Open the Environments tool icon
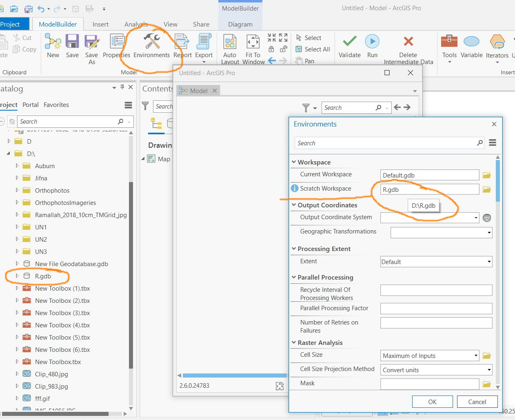The width and height of the screenshot is (515, 420). tap(152, 45)
